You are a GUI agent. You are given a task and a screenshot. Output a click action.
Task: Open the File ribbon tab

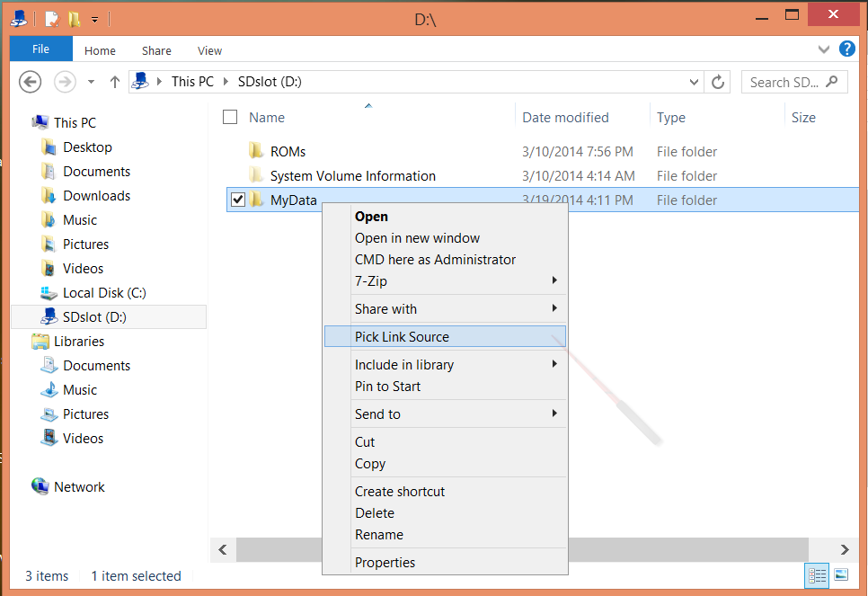(x=41, y=49)
